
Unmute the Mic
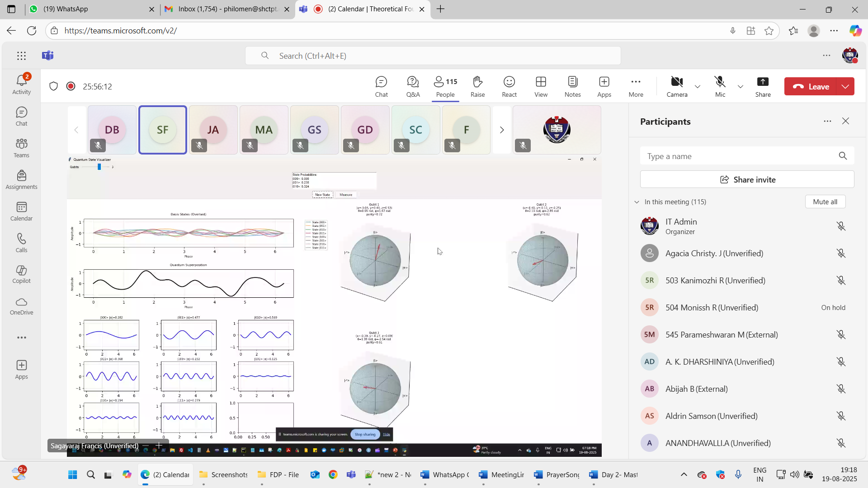click(720, 86)
